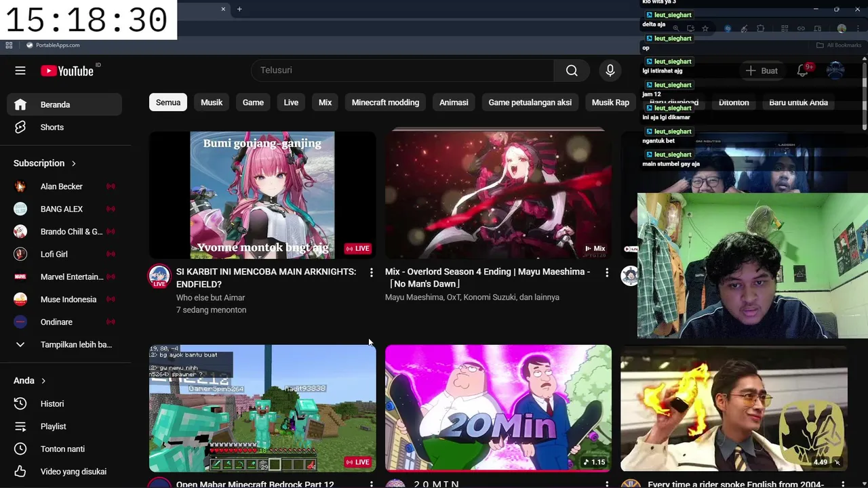The height and width of the screenshot is (488, 868).
Task: Select Game petualangan aksi chip
Action: coord(530,102)
